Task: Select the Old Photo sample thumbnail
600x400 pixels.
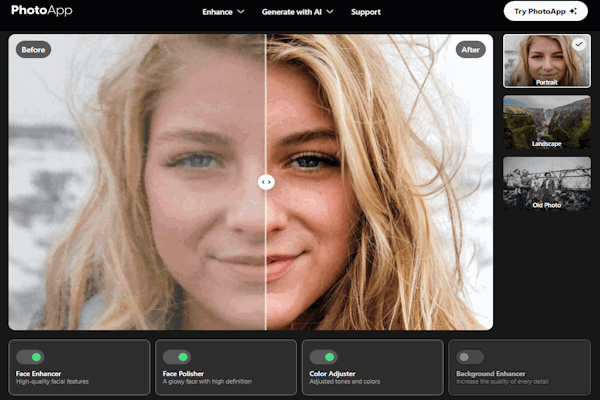Action: click(546, 183)
